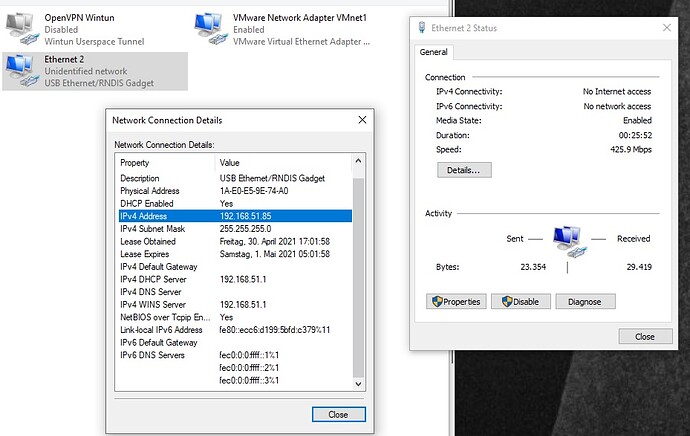
Task: Select the IPv4 DHCP Server row
Action: [x=235, y=279]
